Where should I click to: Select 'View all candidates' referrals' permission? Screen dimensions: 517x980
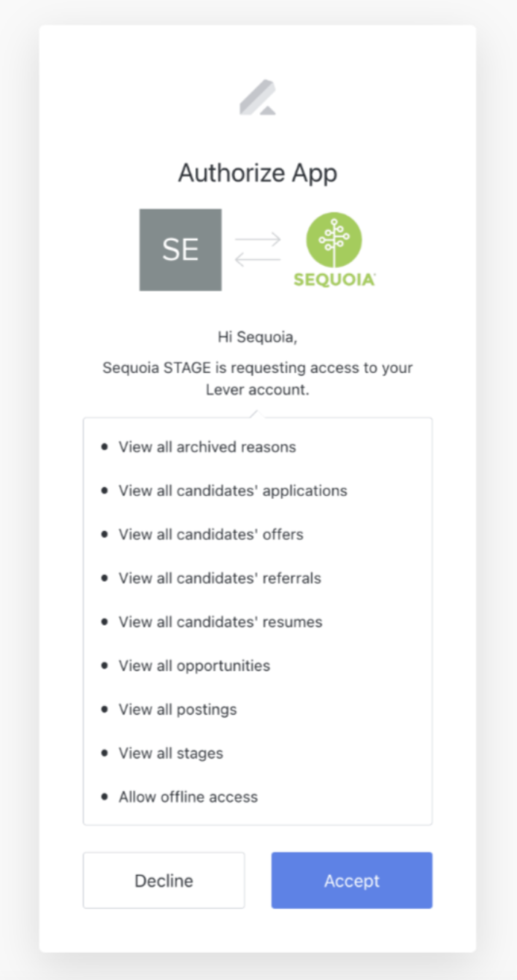tap(221, 578)
